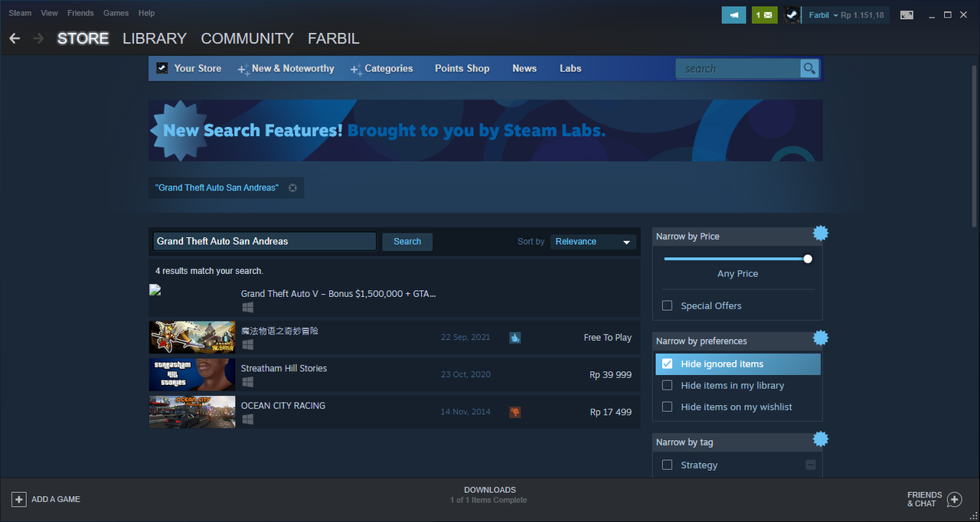Screen dimensions: 980x522
Task: Click Labs gear next to Narrow by preferences
Action: [820, 338]
